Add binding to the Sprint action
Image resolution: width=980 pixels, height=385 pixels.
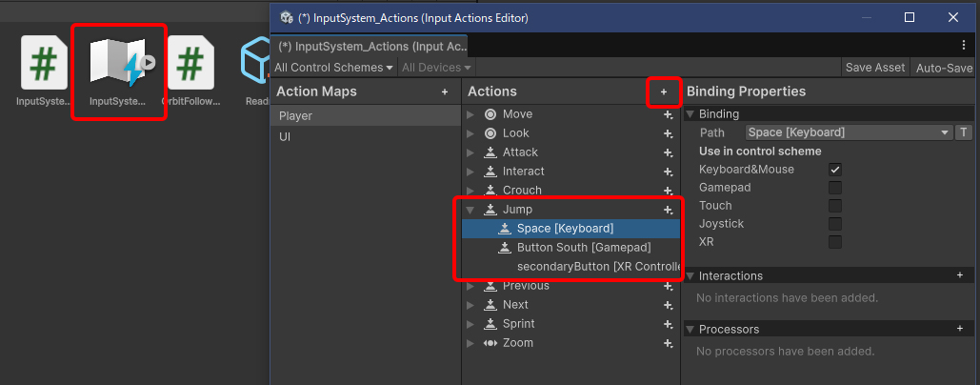pos(668,324)
